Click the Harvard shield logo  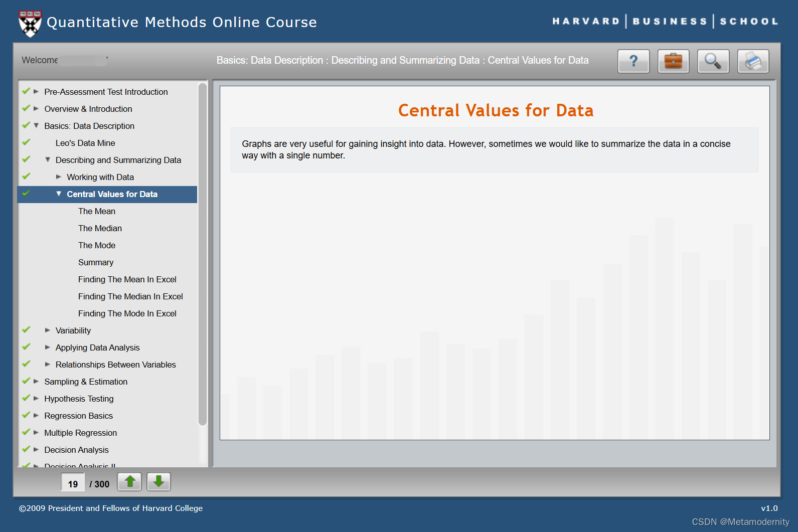[x=30, y=24]
